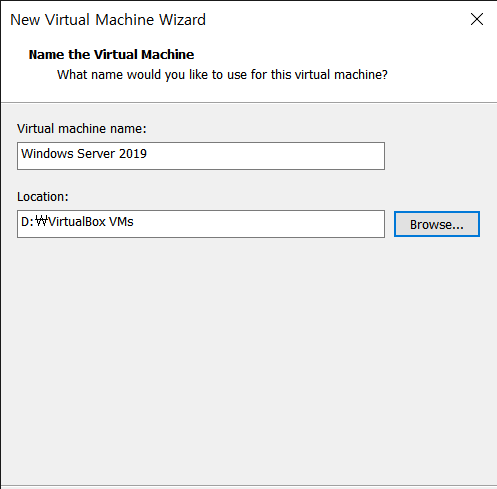This screenshot has height=489, width=497.
Task: Click the 'Location:' label
Action: pos(43,197)
